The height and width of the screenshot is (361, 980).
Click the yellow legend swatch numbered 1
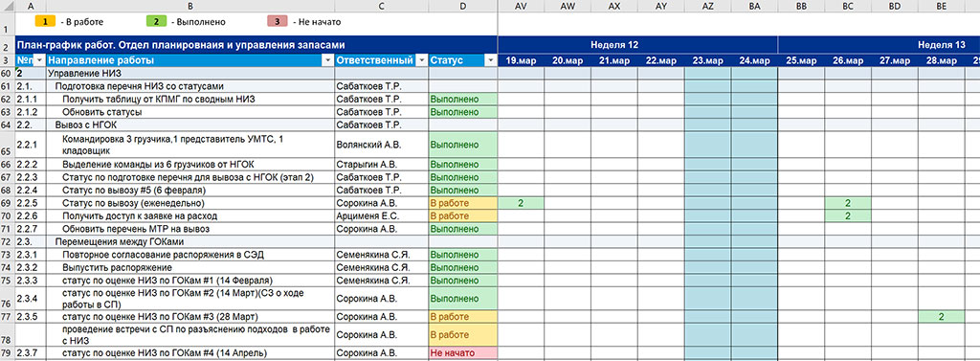tap(45, 21)
